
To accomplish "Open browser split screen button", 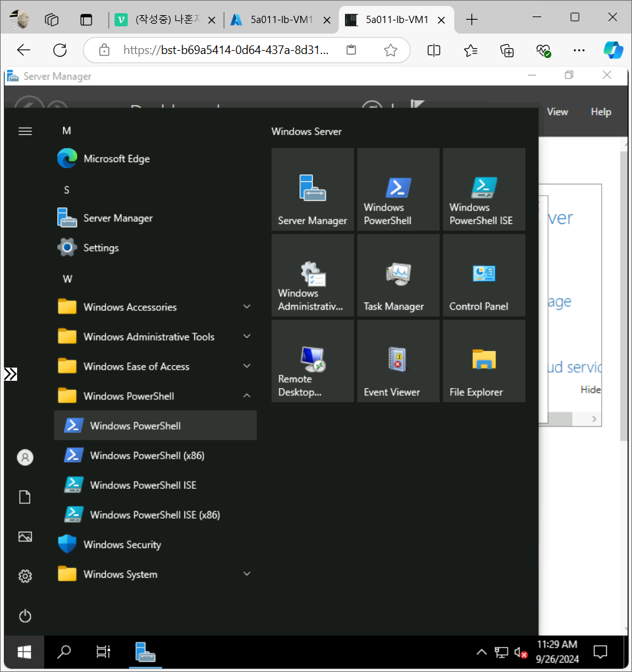I will [x=434, y=51].
